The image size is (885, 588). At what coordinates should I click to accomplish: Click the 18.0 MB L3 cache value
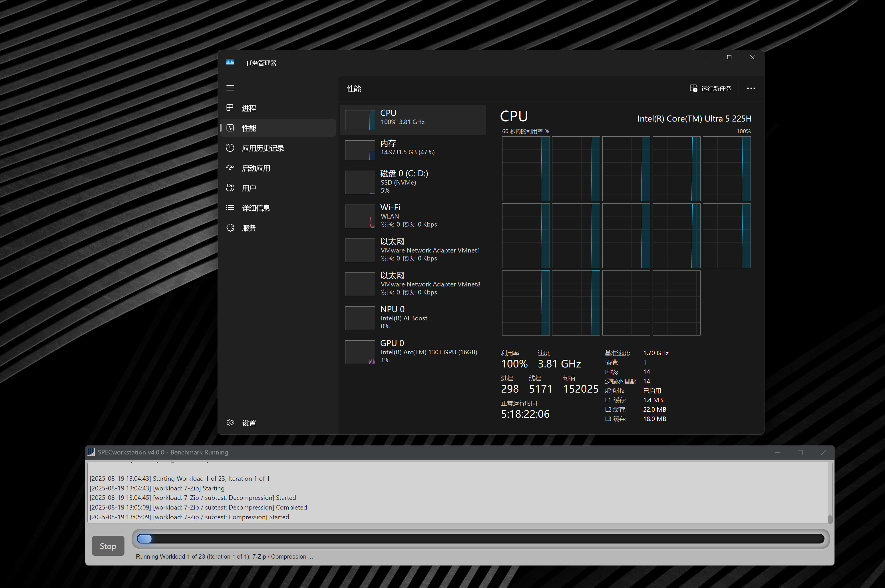coord(655,419)
